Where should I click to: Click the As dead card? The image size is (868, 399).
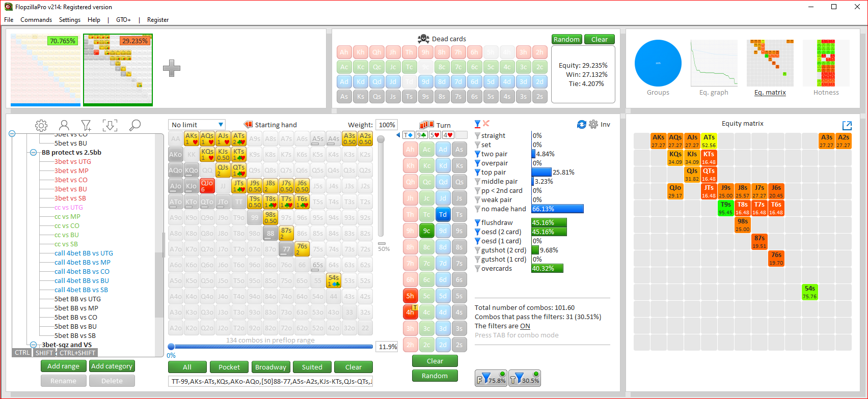click(344, 97)
